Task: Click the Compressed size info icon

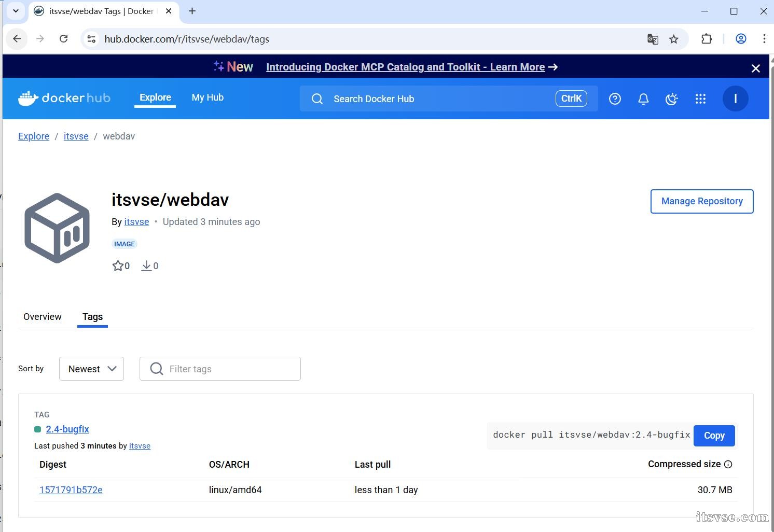Action: 728,464
